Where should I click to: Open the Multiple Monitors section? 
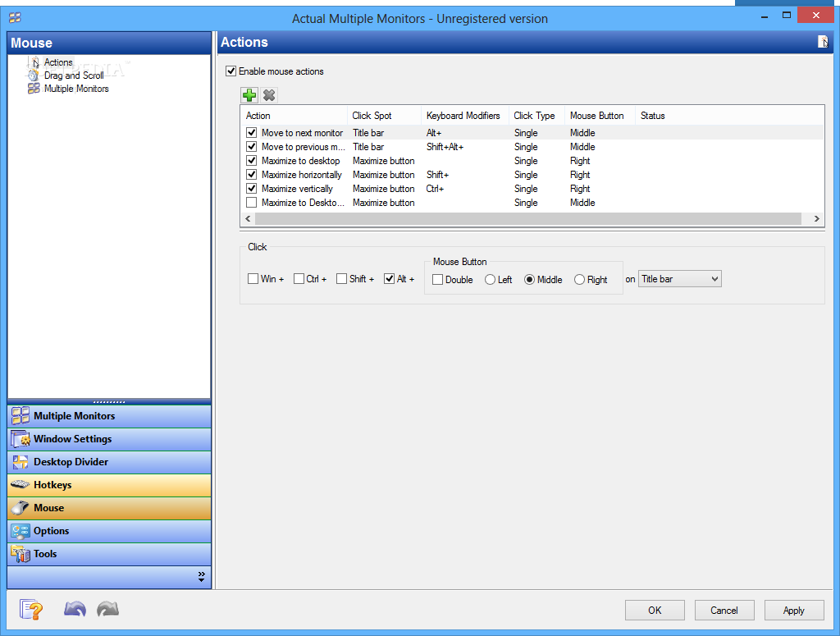[109, 416]
